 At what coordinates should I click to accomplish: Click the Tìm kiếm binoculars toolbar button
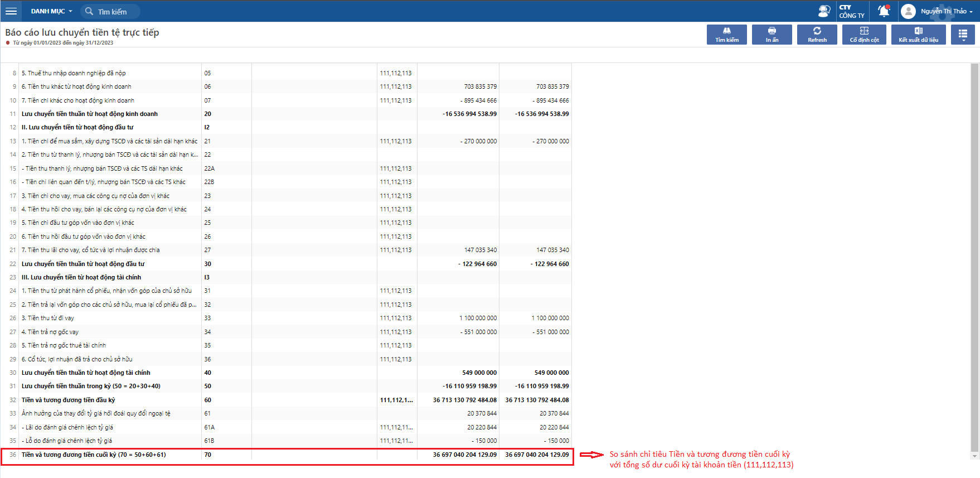[x=726, y=35]
